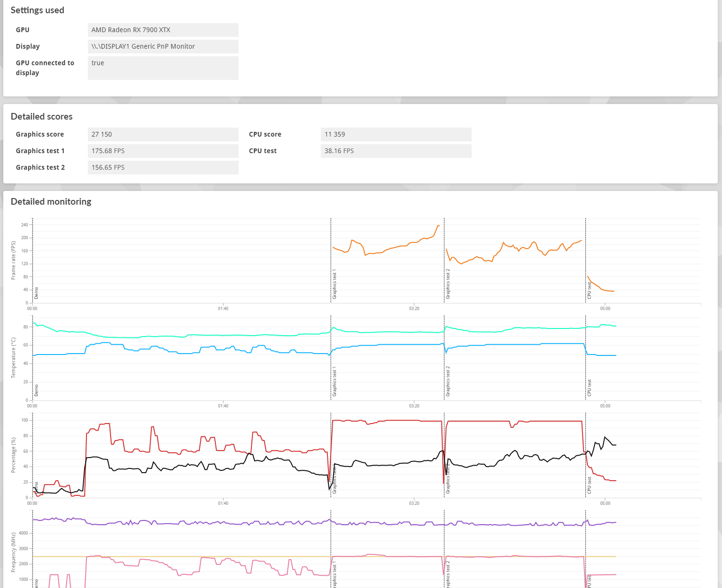Click the Percentage (%) axis label
Viewport: 722px width, 588px height.
point(13,455)
